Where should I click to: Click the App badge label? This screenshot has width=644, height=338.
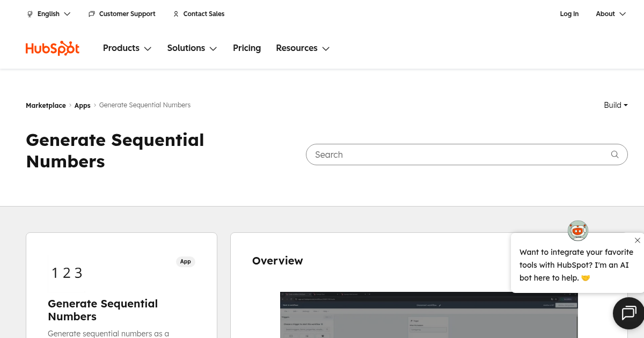point(186,262)
